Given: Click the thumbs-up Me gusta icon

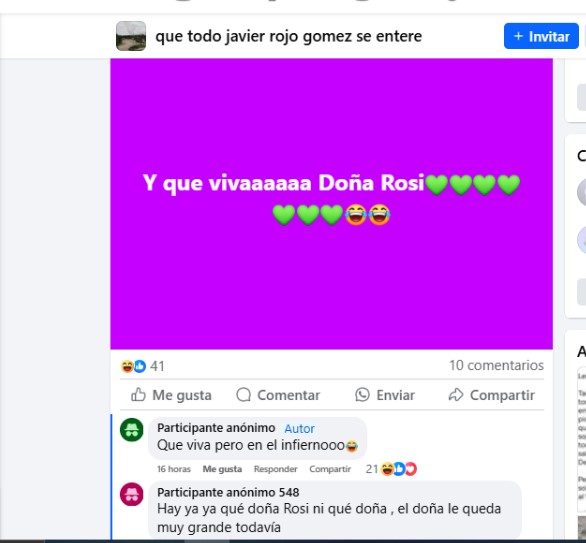Looking at the screenshot, I should (138, 395).
